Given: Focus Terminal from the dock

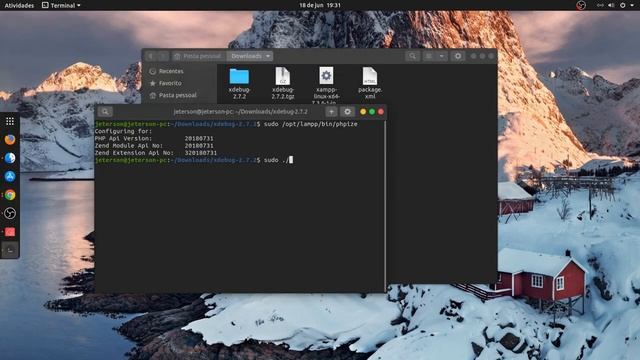Looking at the screenshot, I should click(10, 250).
